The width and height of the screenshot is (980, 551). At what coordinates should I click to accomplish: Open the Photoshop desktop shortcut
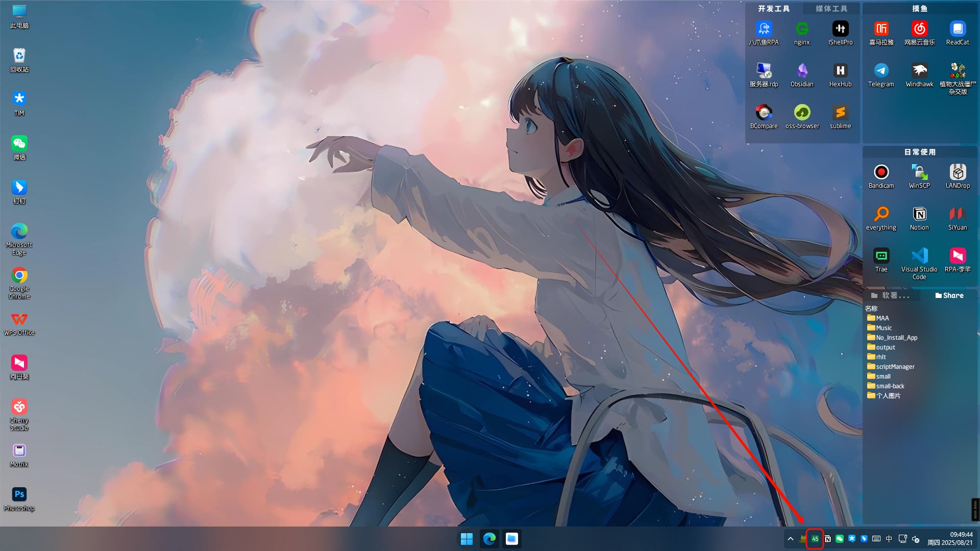pyautogui.click(x=19, y=498)
